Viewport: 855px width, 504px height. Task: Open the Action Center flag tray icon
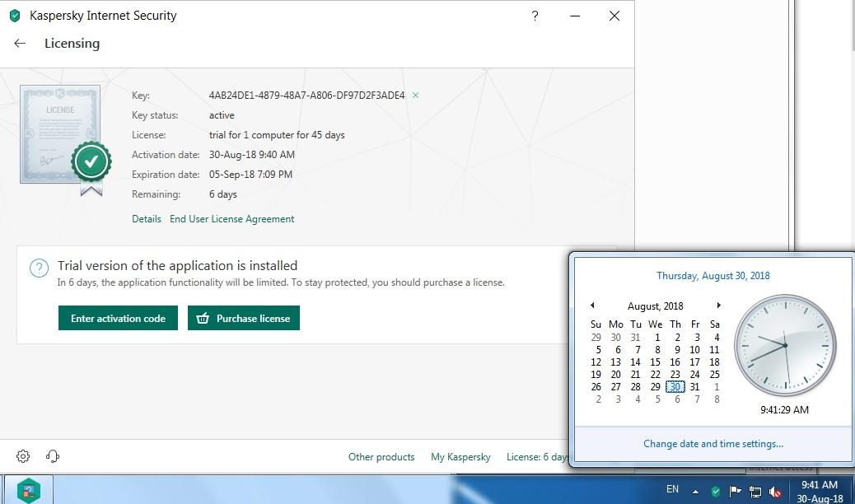(735, 492)
